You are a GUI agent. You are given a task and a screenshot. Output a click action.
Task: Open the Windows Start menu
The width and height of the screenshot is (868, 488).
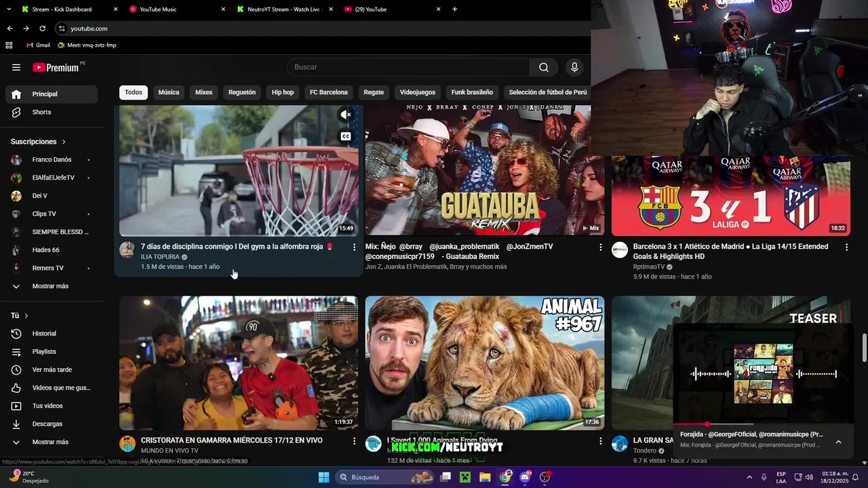coord(323,477)
